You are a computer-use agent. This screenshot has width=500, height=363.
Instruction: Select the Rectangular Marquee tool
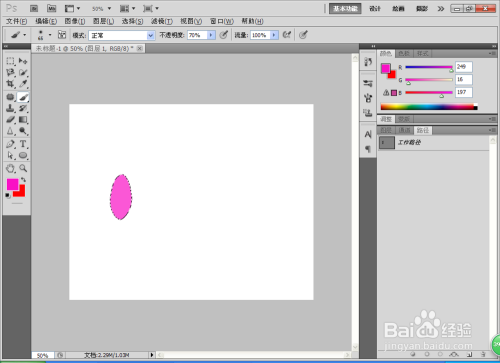[x=10, y=61]
